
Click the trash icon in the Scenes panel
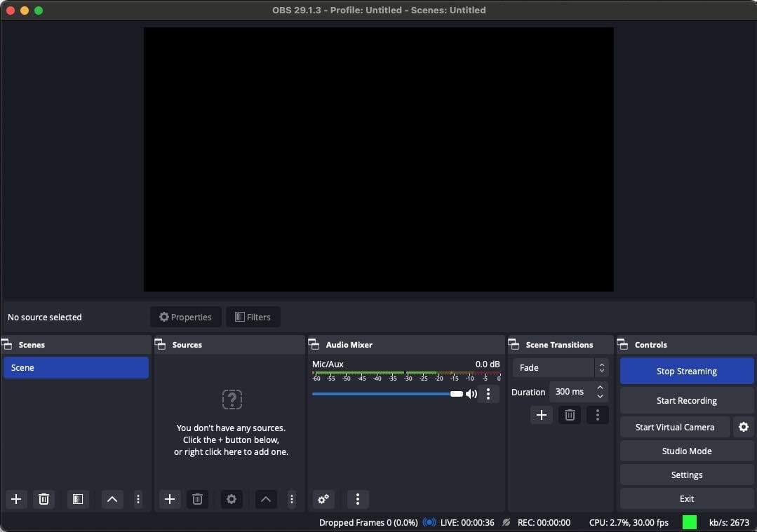coord(43,499)
